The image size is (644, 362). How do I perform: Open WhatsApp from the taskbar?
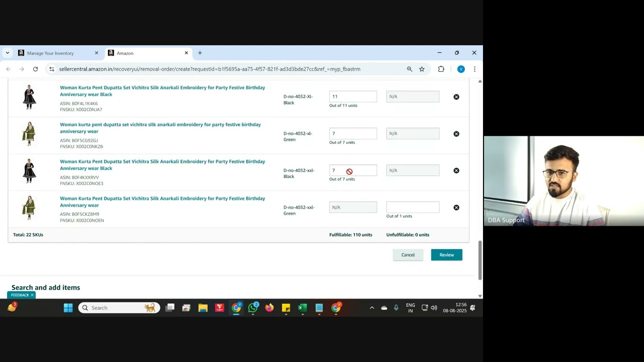coord(253,307)
